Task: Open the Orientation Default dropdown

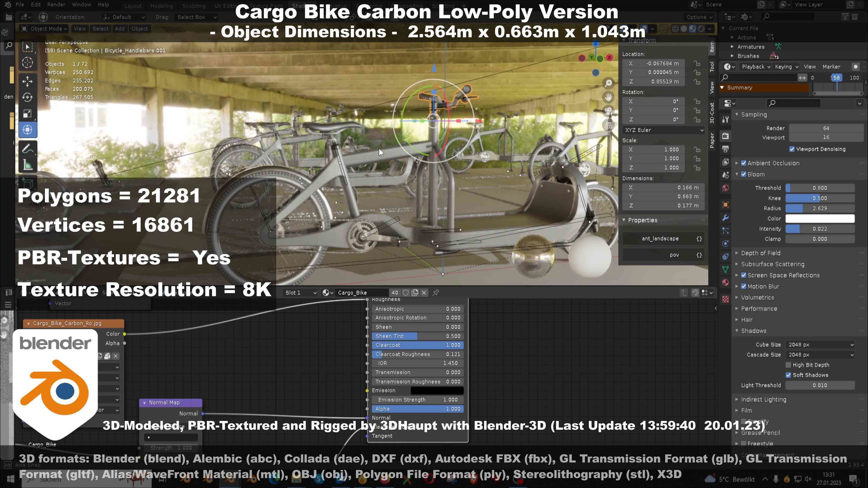Action: coord(124,17)
